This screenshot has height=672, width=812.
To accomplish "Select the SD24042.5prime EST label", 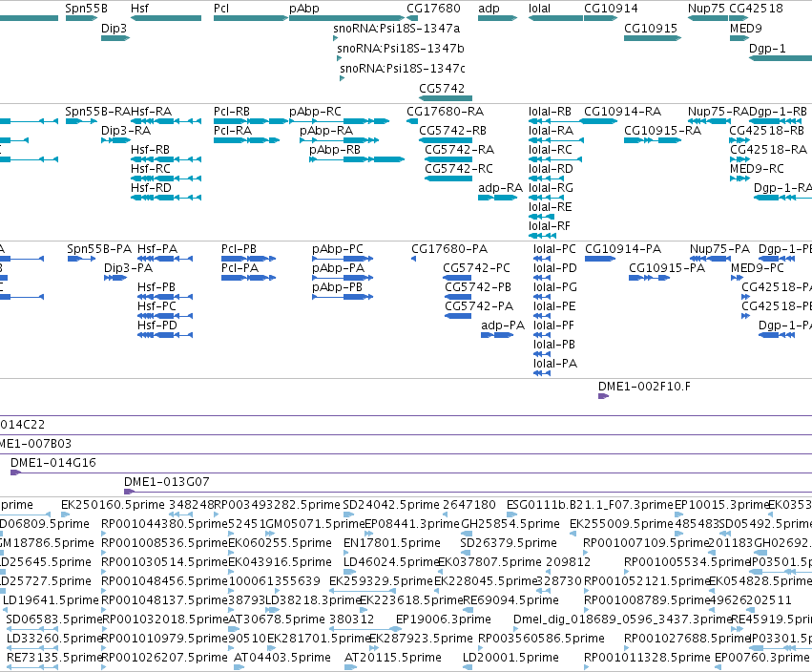I will [393, 505].
